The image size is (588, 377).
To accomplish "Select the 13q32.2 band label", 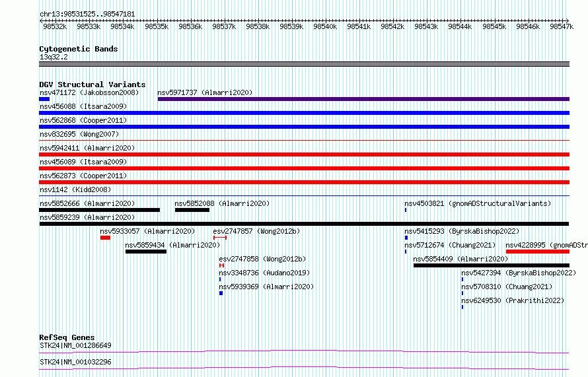I will [x=54, y=57].
